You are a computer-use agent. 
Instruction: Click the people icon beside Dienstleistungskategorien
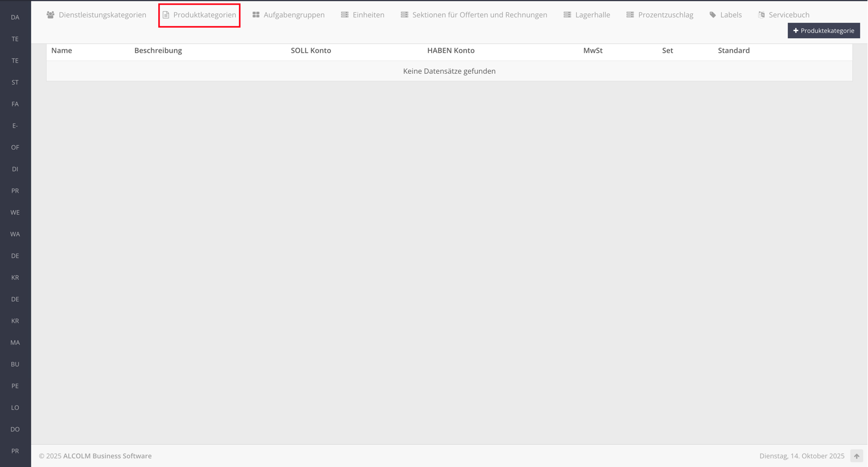(50, 15)
